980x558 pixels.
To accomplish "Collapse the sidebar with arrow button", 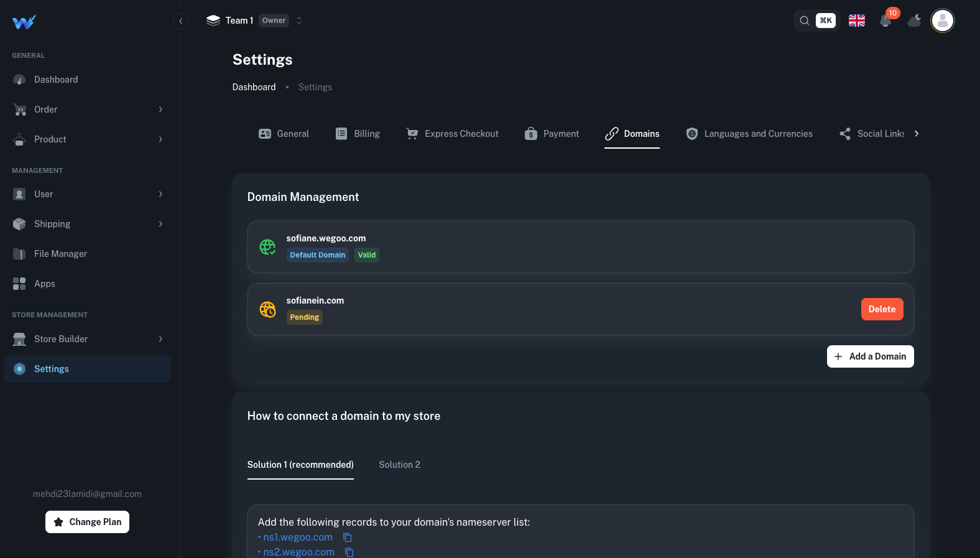I will (180, 21).
